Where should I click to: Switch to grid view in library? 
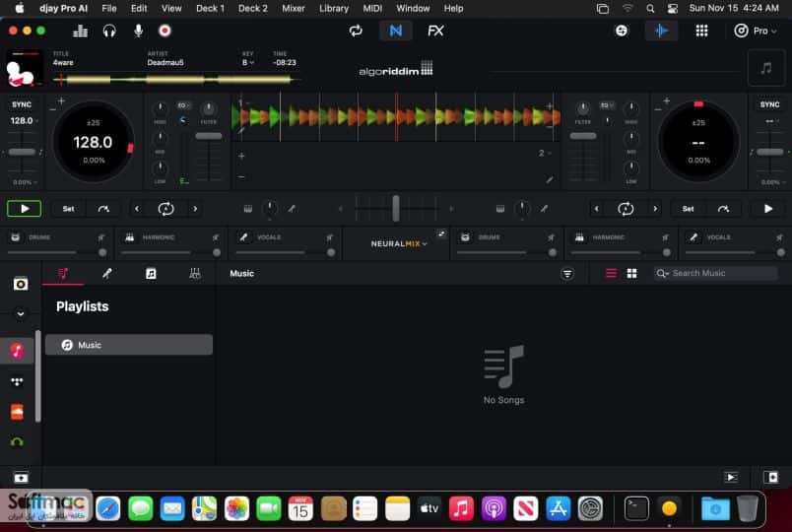click(631, 273)
